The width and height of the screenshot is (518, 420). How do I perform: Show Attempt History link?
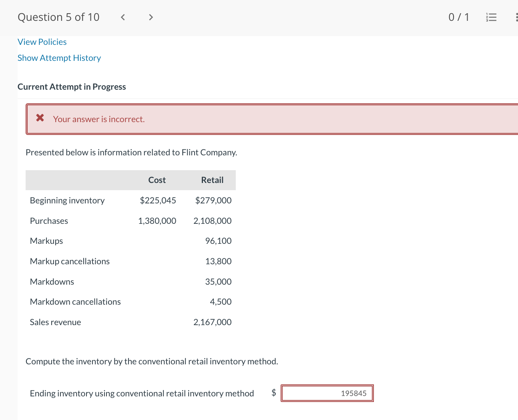pos(59,58)
